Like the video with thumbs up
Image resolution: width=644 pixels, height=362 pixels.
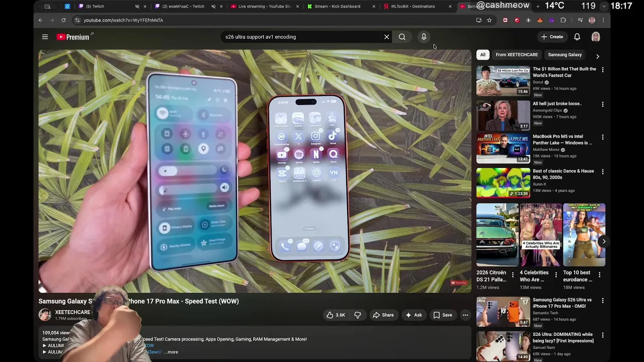[x=336, y=315]
